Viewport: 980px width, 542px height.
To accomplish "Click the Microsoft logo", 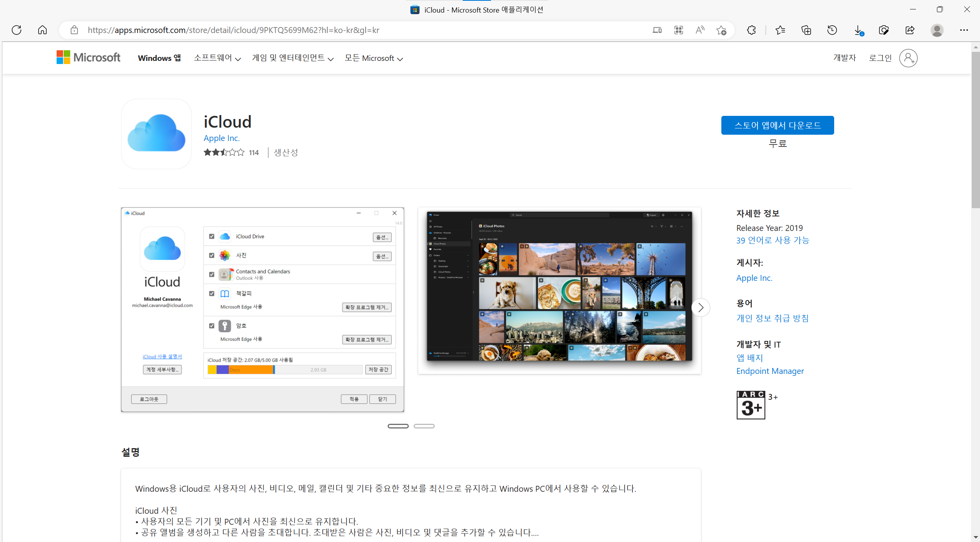I will (x=88, y=57).
